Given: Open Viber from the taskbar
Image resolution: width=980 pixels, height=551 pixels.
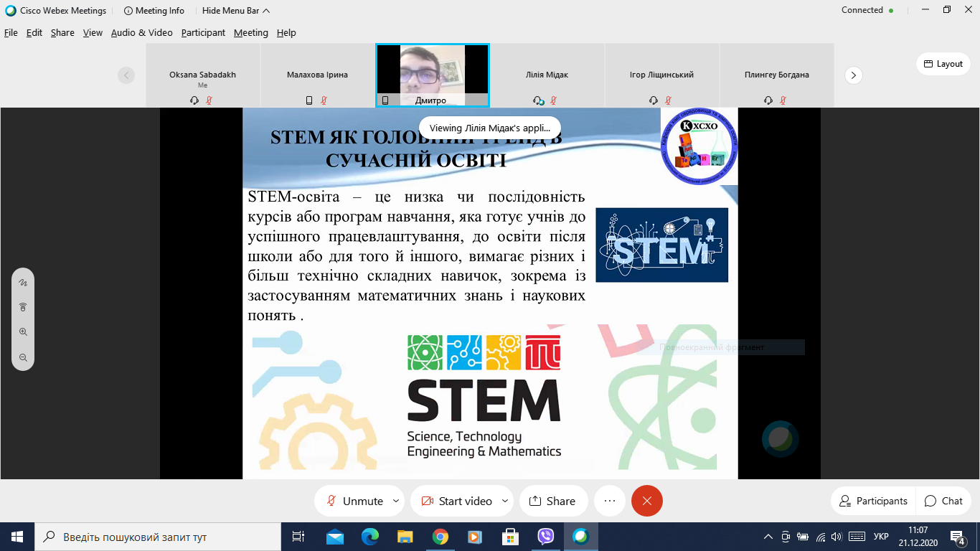Looking at the screenshot, I should tap(546, 537).
